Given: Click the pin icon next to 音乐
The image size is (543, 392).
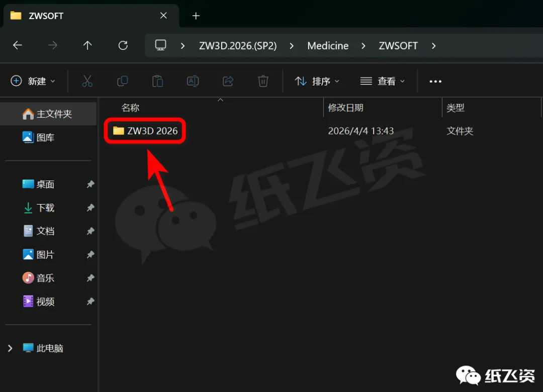Looking at the screenshot, I should [90, 278].
